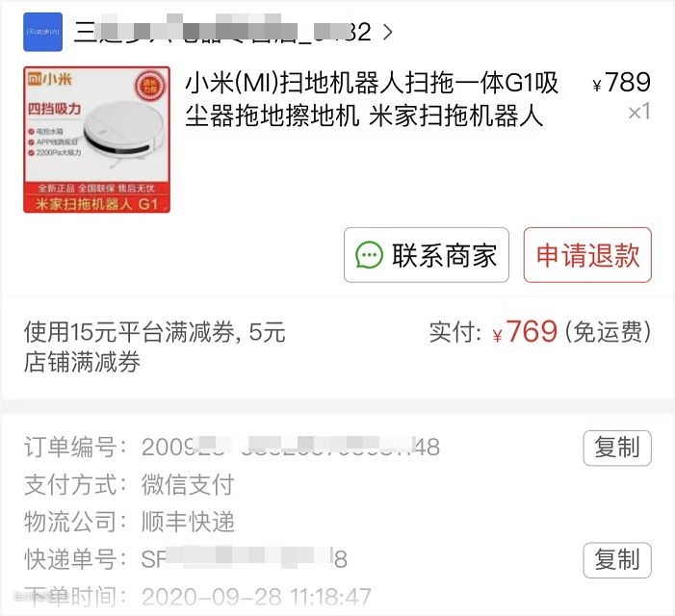Screen dimensions: 675x616
Task: Click the 免运费 free shipping label
Action: pos(608,332)
